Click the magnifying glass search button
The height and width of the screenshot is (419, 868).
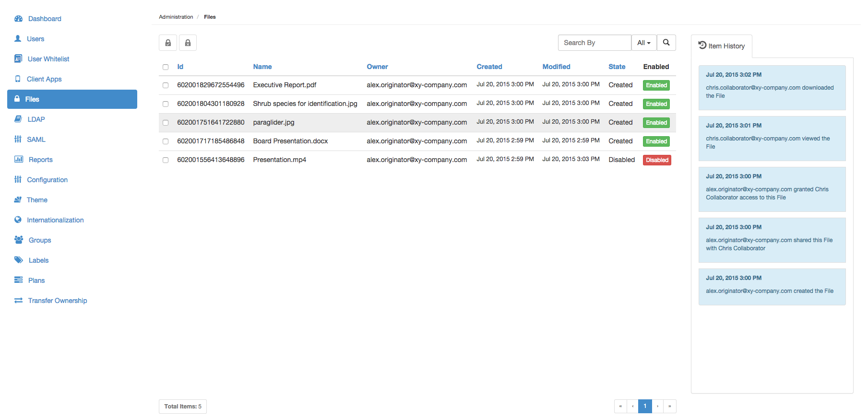[666, 43]
